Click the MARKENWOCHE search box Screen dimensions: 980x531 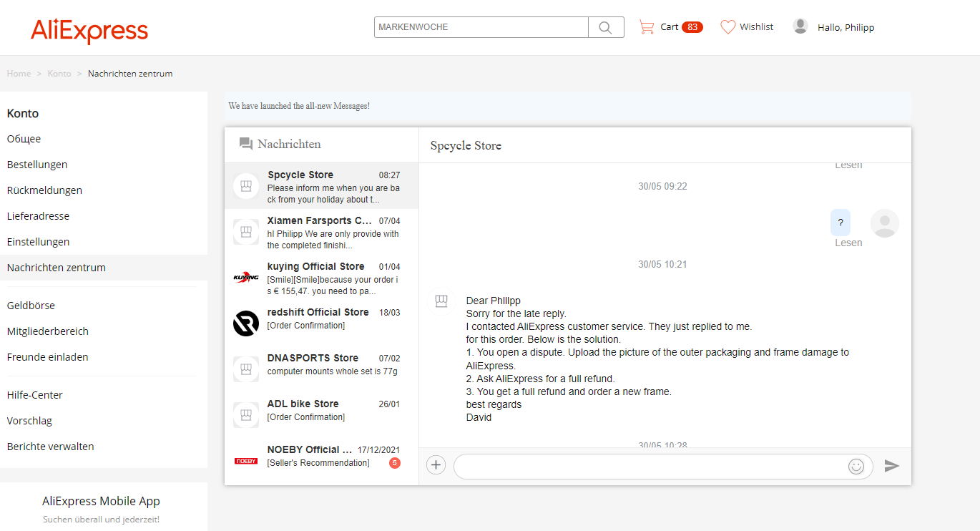[481, 27]
